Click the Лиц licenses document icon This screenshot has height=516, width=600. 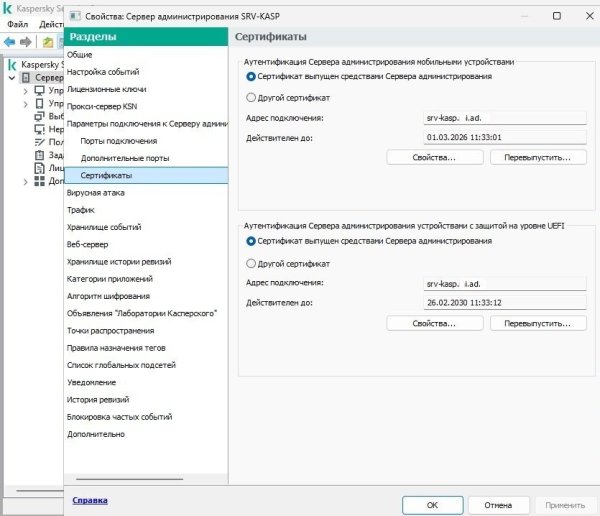39,168
